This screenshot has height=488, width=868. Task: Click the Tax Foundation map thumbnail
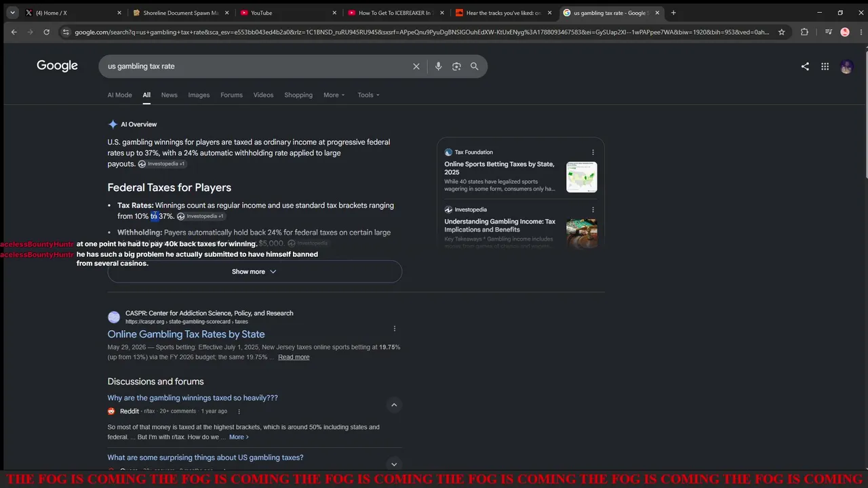tap(582, 177)
